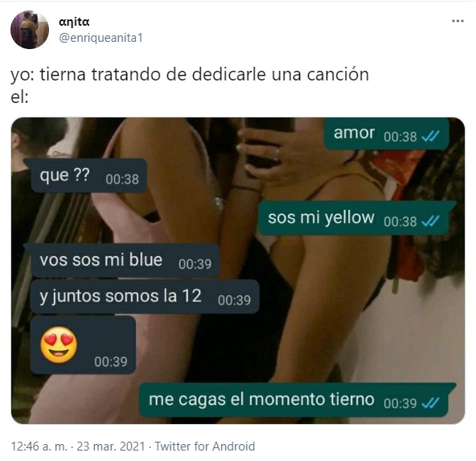Open the attached chat screenshot image
The width and height of the screenshot is (476, 461).
point(238,270)
